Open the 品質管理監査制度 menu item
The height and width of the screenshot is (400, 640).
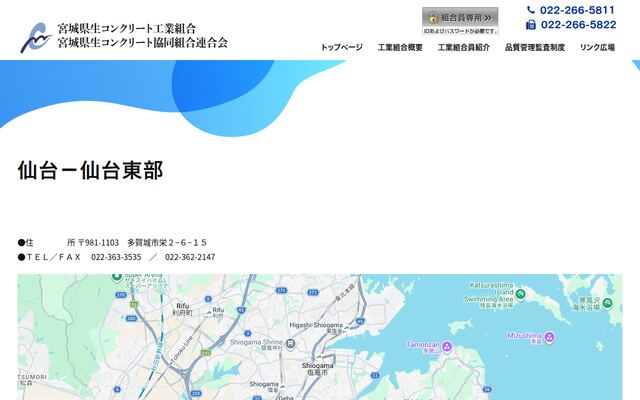tap(535, 47)
